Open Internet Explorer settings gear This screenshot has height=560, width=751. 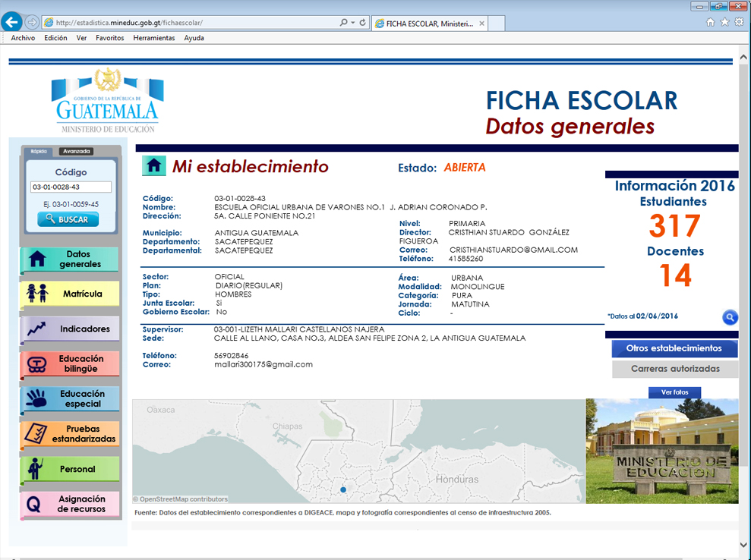739,22
